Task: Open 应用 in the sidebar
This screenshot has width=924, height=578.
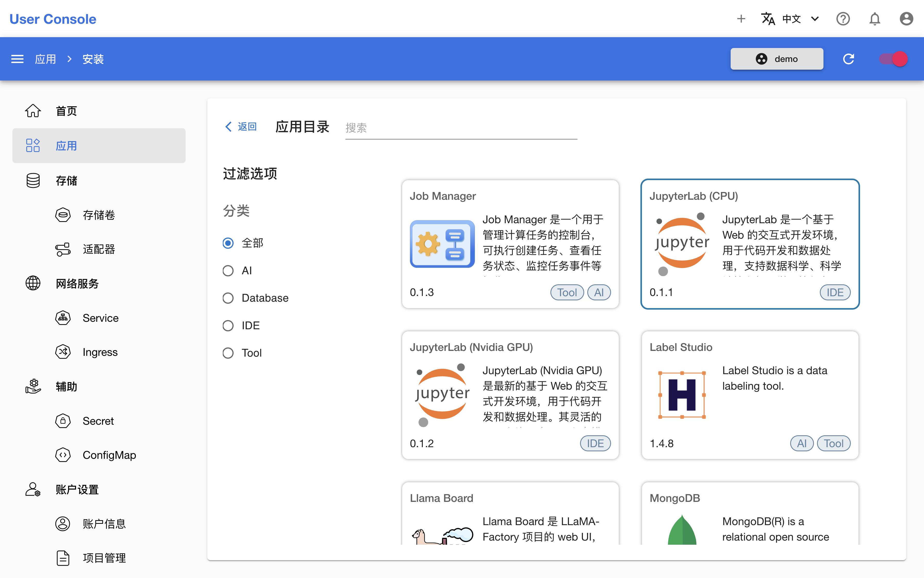Action: coord(99,146)
